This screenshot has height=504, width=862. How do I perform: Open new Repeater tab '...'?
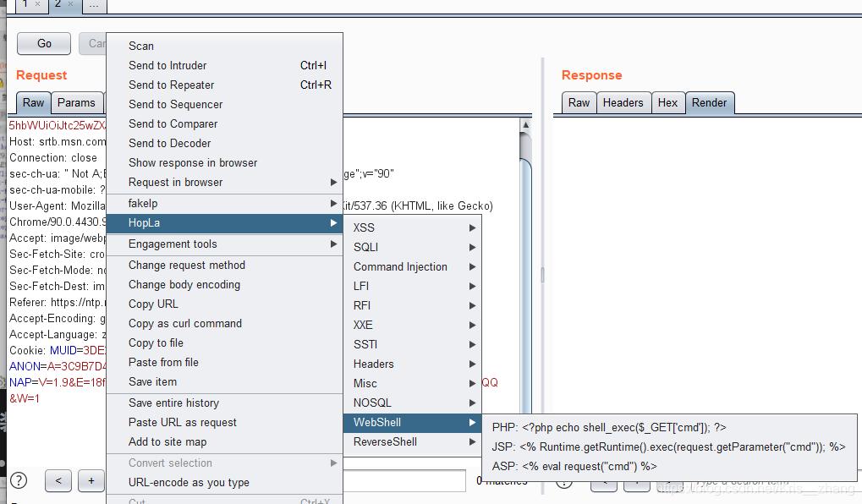[94, 5]
